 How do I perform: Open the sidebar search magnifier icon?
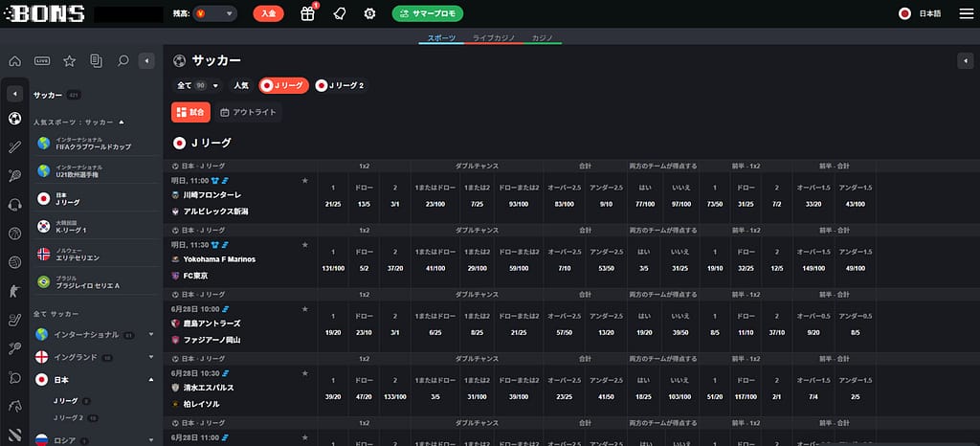pos(123,60)
